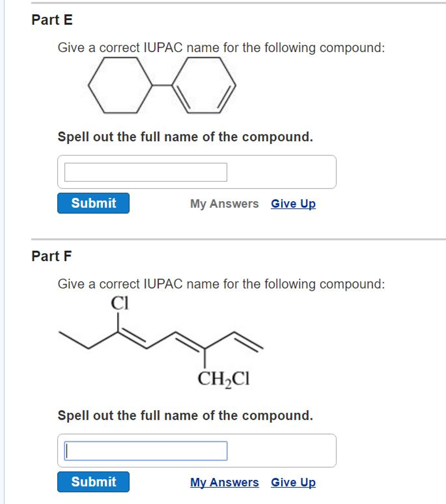Click the answer input field for Part F
Screen dimensions: 446x504
pos(145,450)
